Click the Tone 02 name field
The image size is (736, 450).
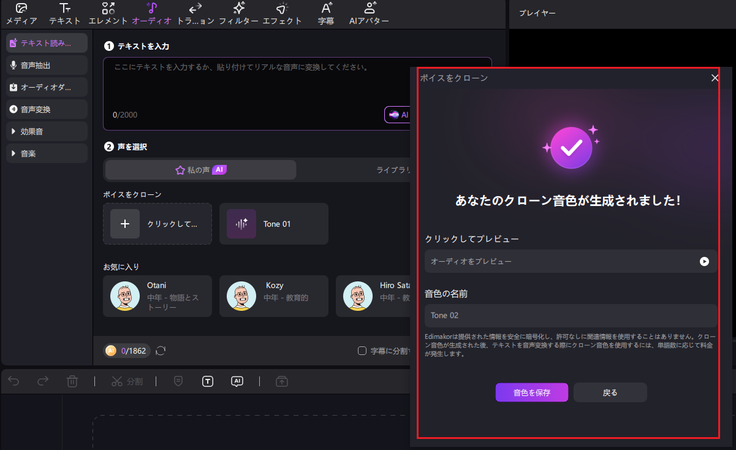point(571,315)
